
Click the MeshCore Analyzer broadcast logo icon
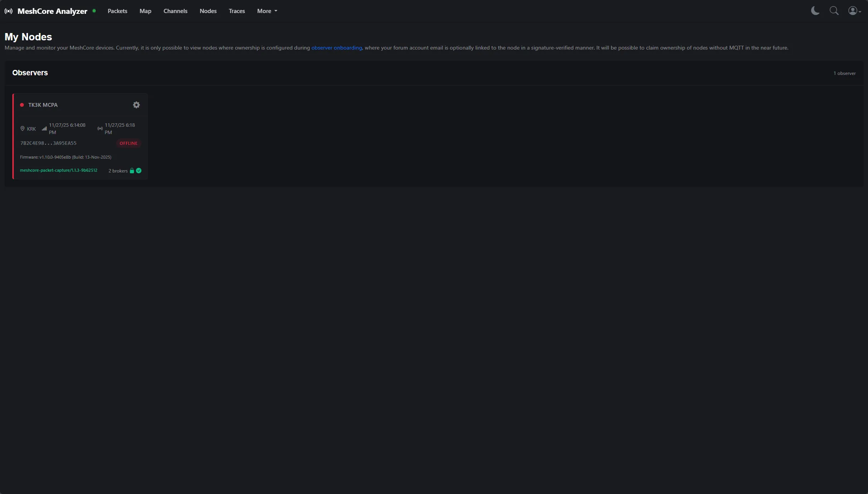click(x=8, y=11)
